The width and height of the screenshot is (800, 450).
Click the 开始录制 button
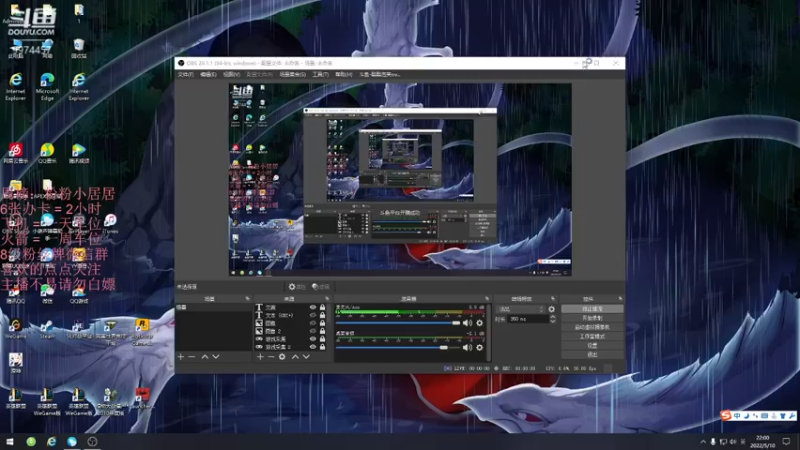click(x=592, y=318)
